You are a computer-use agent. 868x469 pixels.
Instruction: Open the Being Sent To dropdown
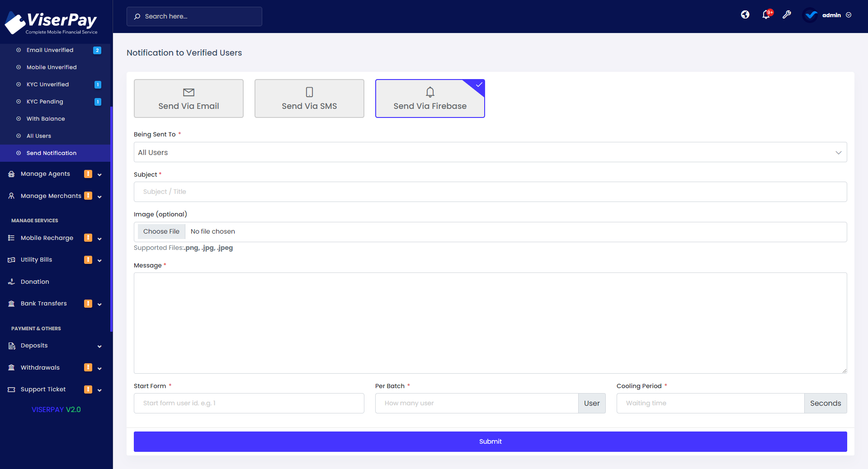click(490, 152)
